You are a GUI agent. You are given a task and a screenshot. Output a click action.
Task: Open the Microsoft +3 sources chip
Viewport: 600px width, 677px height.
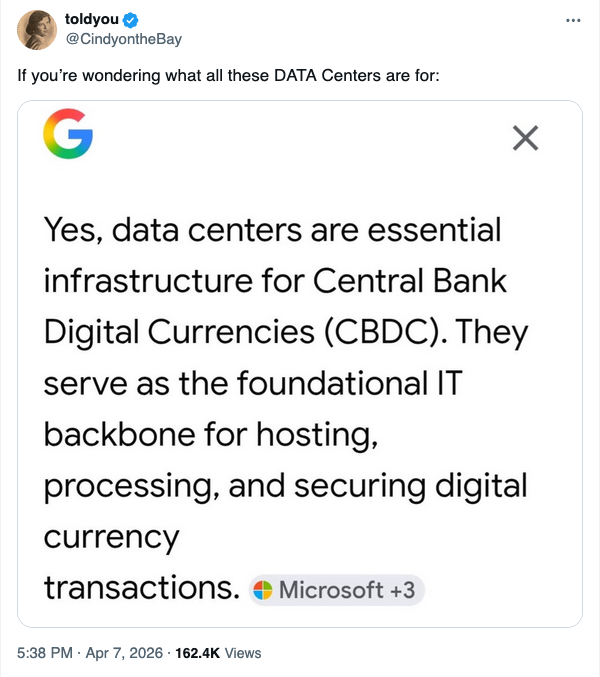click(x=336, y=590)
